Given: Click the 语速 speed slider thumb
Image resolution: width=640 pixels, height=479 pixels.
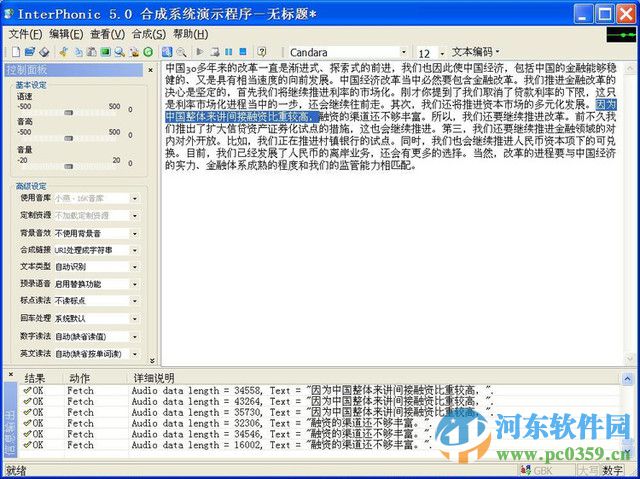Looking at the screenshot, I should (x=69, y=113).
